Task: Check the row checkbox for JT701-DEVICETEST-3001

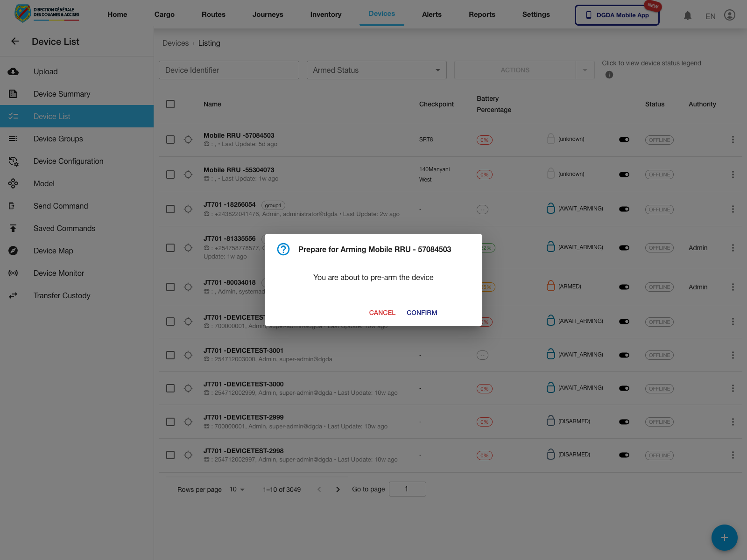Action: (170, 355)
